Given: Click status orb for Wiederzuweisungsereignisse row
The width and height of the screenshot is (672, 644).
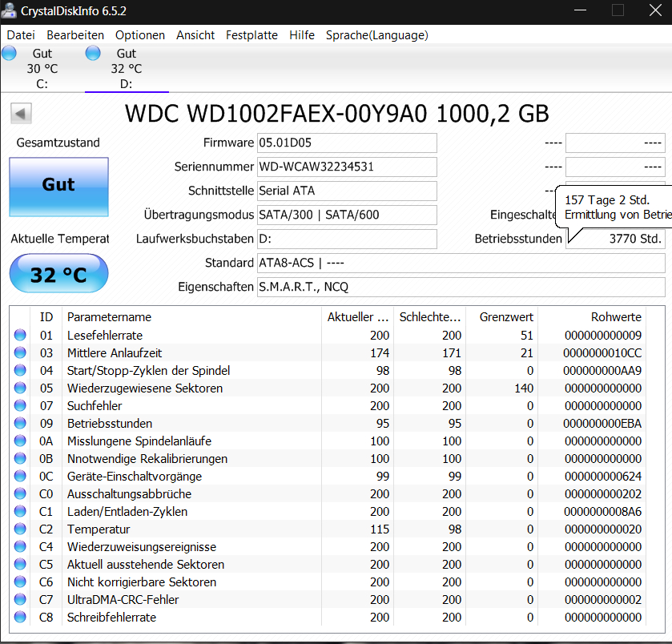Looking at the screenshot, I should (20, 546).
